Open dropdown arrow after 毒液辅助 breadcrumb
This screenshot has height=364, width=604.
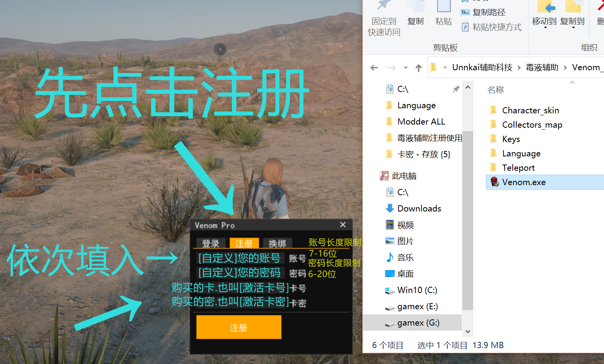point(565,68)
